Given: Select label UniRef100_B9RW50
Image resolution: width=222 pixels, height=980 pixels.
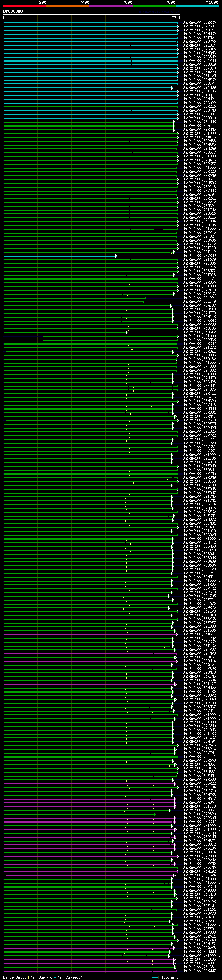Looking at the screenshot, I should click(199, 282).
